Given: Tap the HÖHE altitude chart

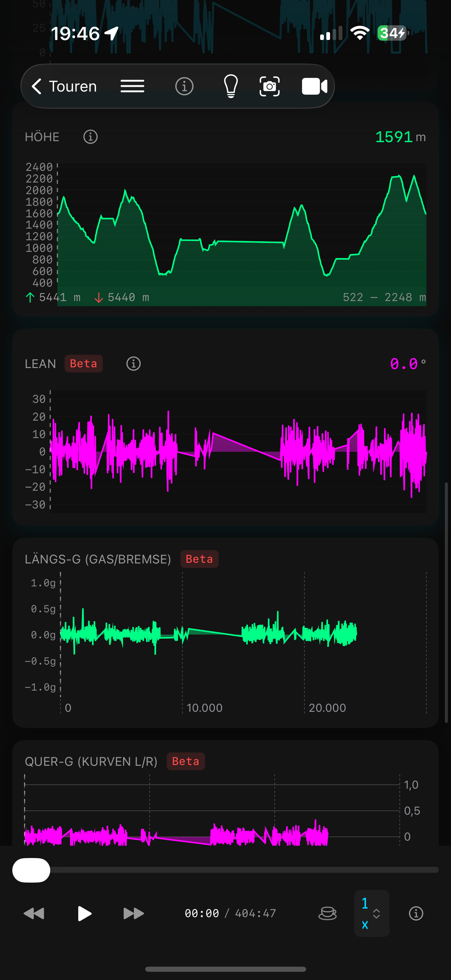Looking at the screenshot, I should click(x=242, y=235).
